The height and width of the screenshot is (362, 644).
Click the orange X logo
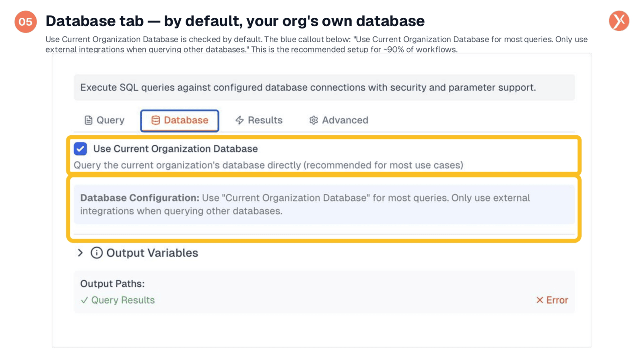click(x=619, y=21)
